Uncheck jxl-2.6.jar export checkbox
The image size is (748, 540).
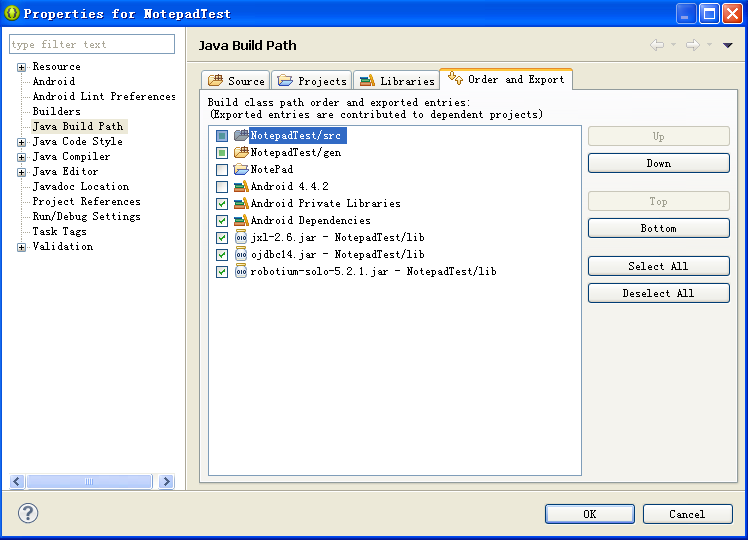222,238
